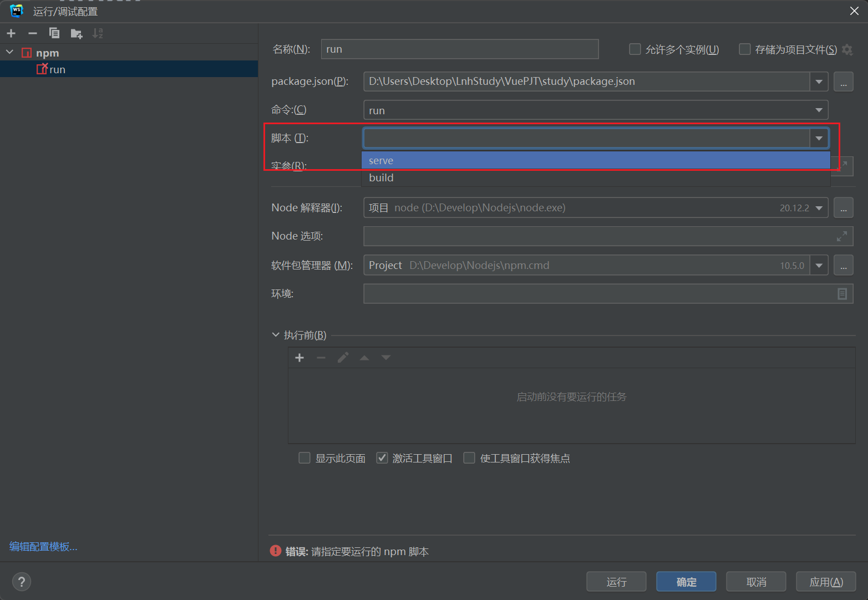Viewport: 868px width, 600px height.
Task: Expand the Node options field
Action: click(x=841, y=236)
